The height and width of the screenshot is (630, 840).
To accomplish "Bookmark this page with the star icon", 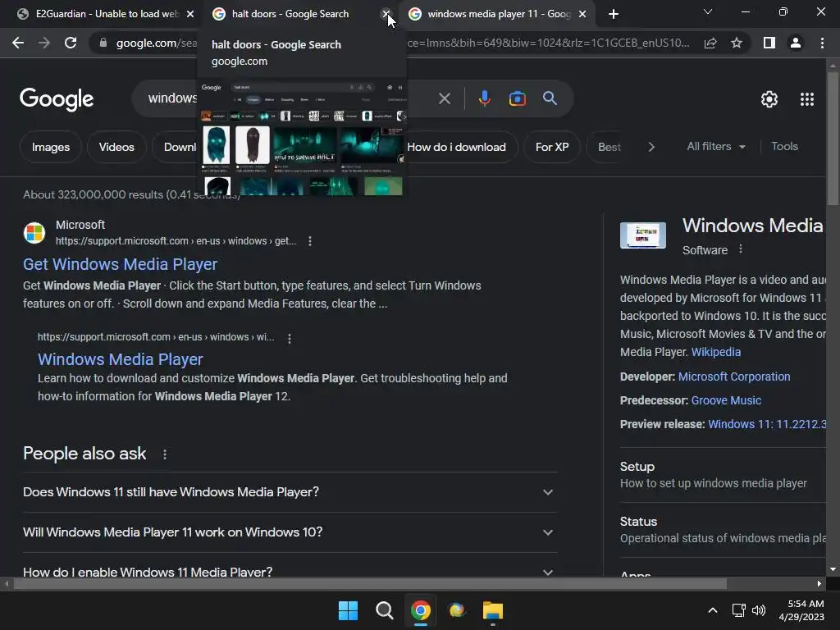I will click(x=737, y=43).
